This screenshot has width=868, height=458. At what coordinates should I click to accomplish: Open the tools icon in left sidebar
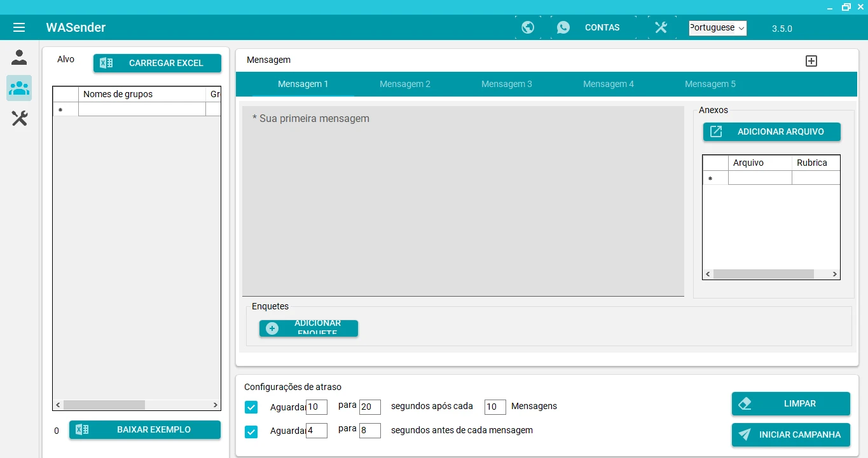pyautogui.click(x=19, y=118)
